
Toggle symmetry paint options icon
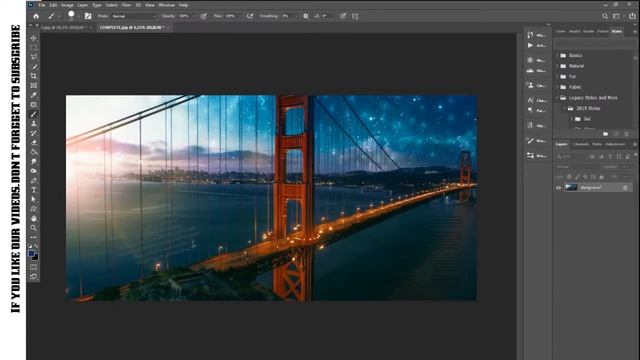tap(355, 16)
